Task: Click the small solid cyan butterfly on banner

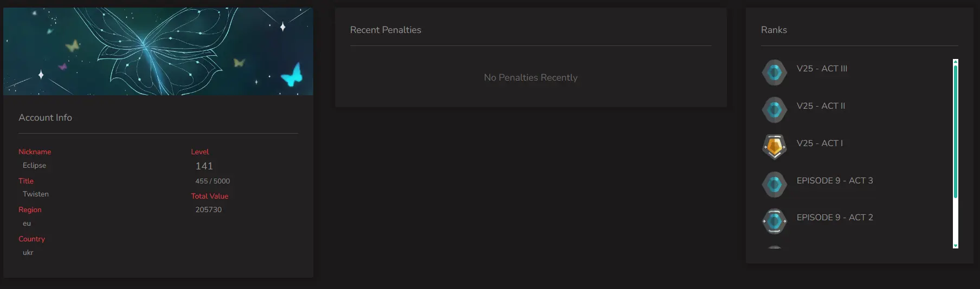Action: tap(292, 75)
